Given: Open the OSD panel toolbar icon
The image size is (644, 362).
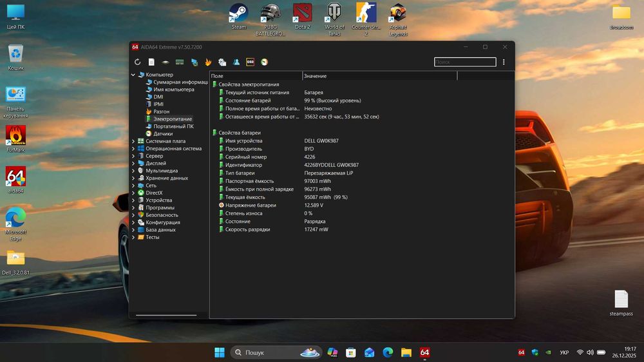Looking at the screenshot, I should 250,62.
